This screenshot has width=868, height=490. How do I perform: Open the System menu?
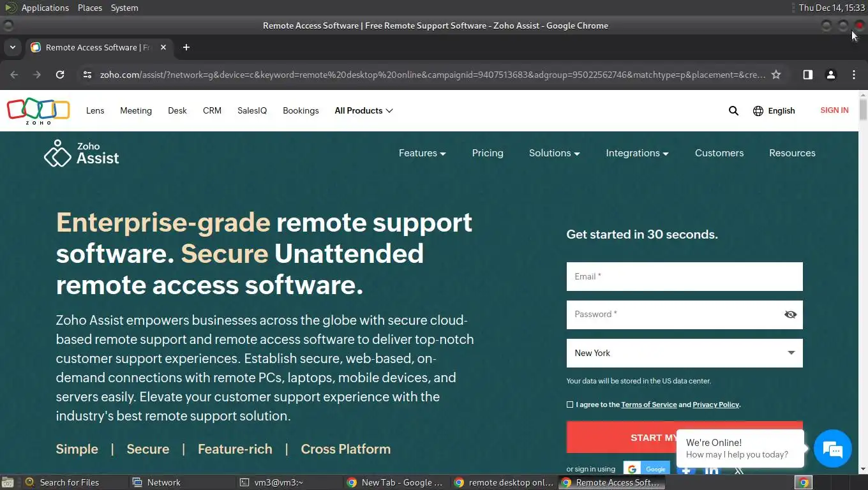124,8
